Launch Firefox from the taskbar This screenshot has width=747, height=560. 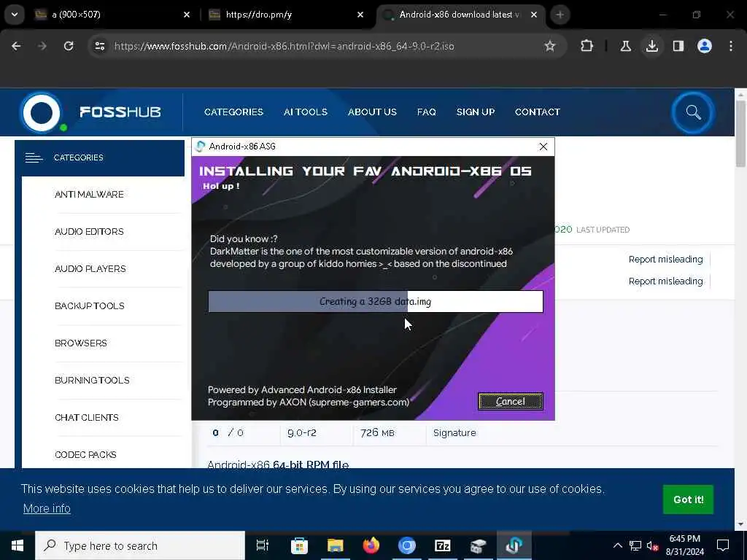click(x=371, y=545)
